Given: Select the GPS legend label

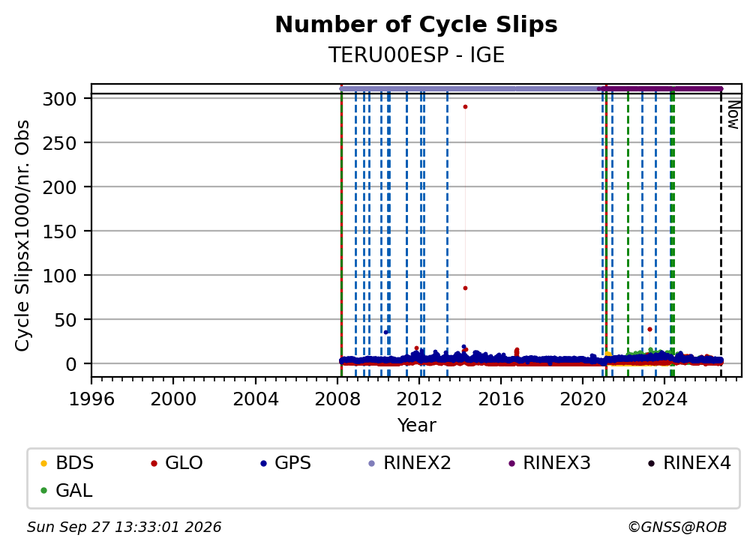Looking at the screenshot, I should [292, 463].
